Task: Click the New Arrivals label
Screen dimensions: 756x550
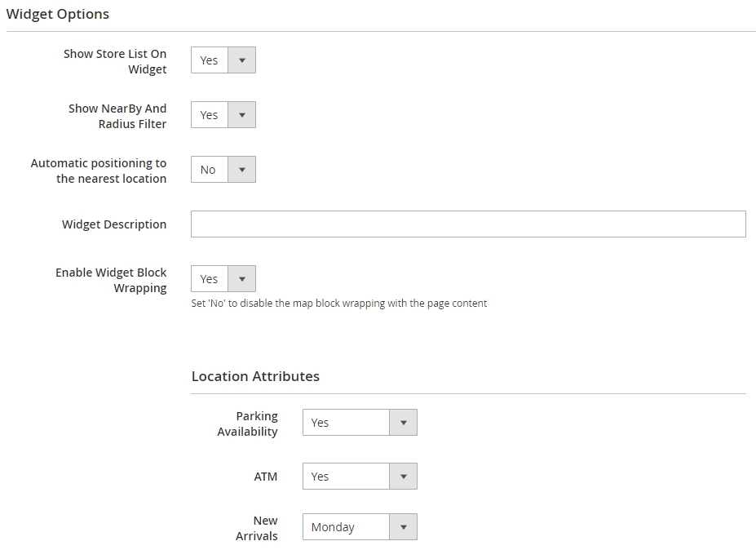Action: [257, 528]
